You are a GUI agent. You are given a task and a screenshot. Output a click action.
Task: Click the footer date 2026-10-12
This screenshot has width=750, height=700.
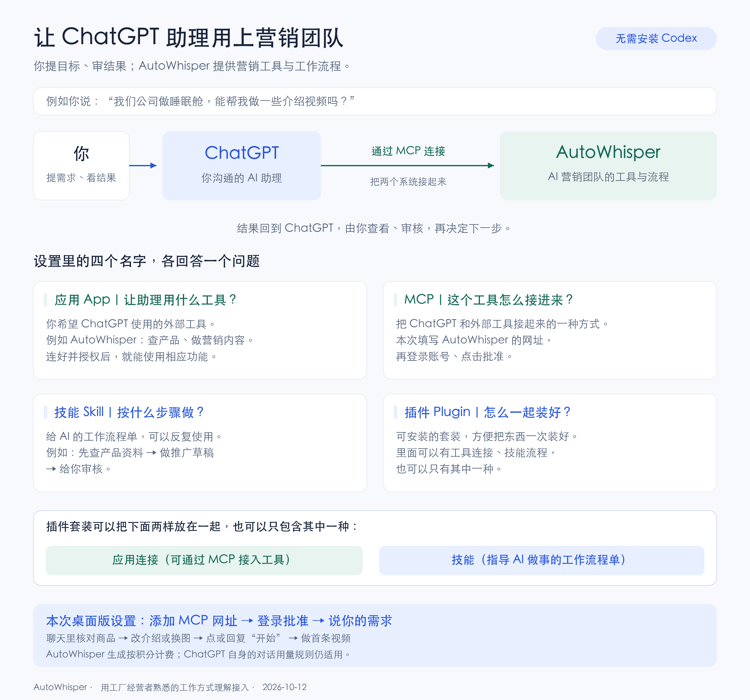[284, 687]
